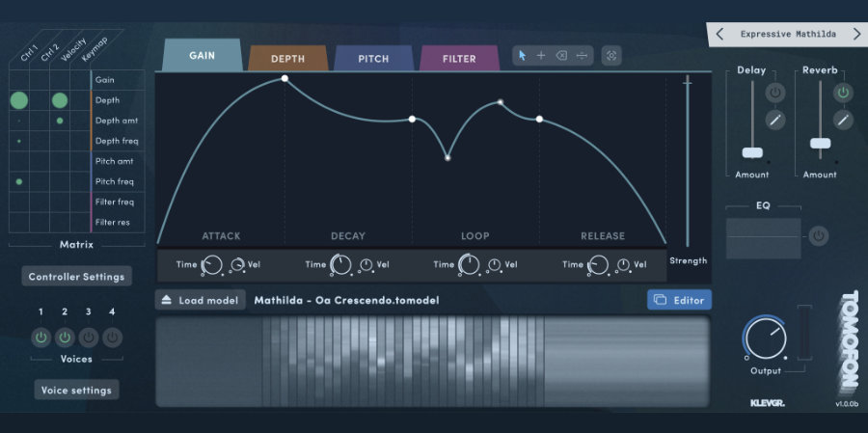868x433 pixels.
Task: Click the envelope point at Loop-Release boundary
Action: (x=539, y=119)
